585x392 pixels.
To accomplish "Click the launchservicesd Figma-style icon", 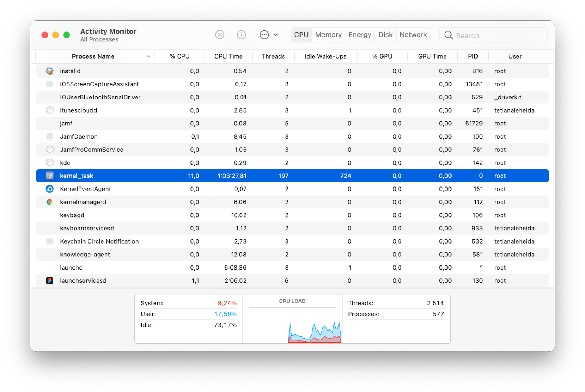I will click(50, 281).
